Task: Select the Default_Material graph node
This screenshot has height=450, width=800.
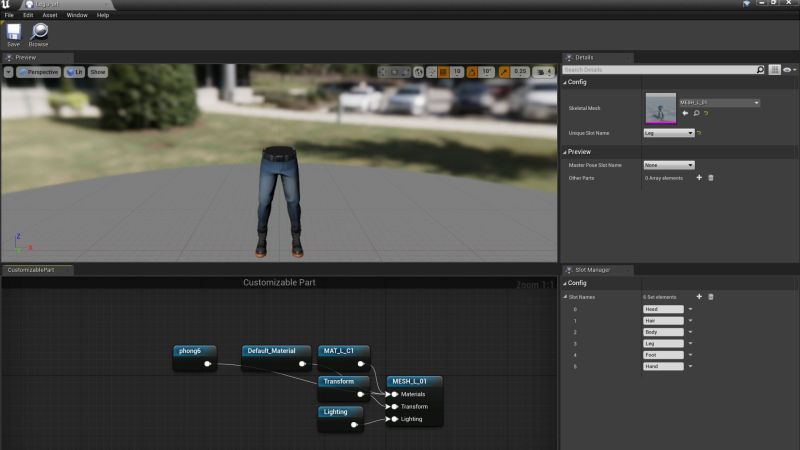Action: [276, 358]
